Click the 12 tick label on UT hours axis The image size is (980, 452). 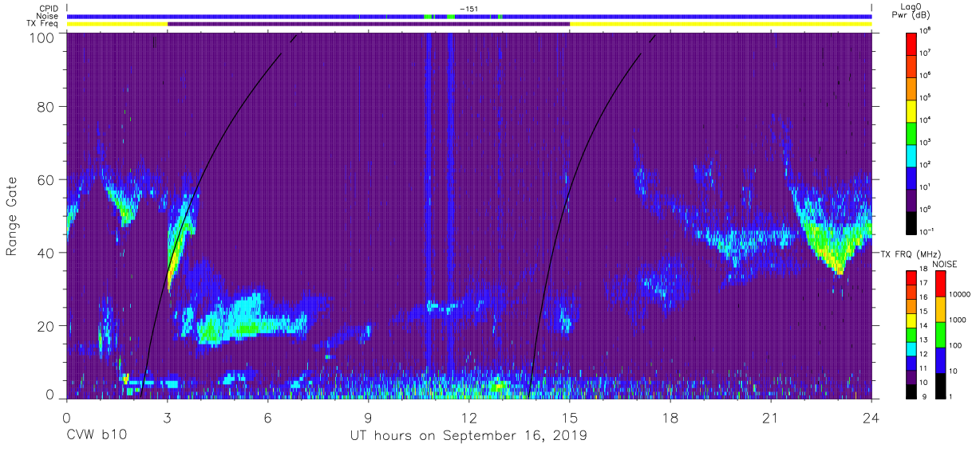click(x=469, y=419)
